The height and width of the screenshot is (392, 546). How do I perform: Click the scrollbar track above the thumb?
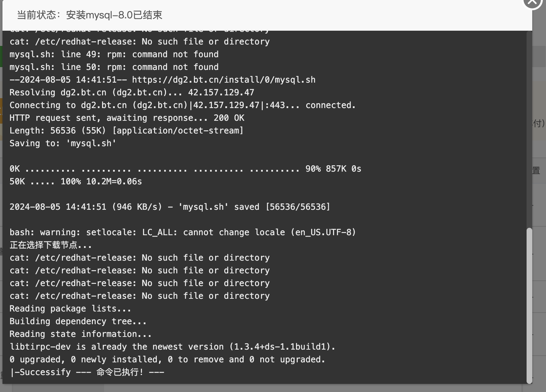529,129
